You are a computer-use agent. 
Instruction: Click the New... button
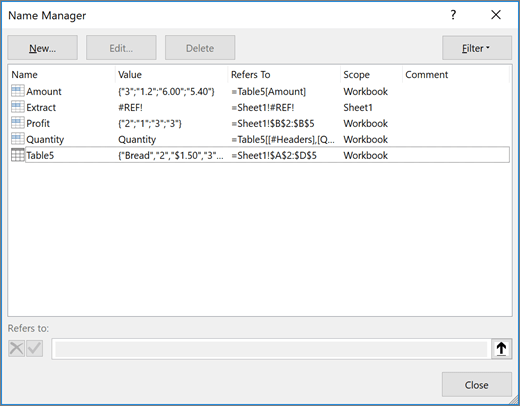click(43, 48)
